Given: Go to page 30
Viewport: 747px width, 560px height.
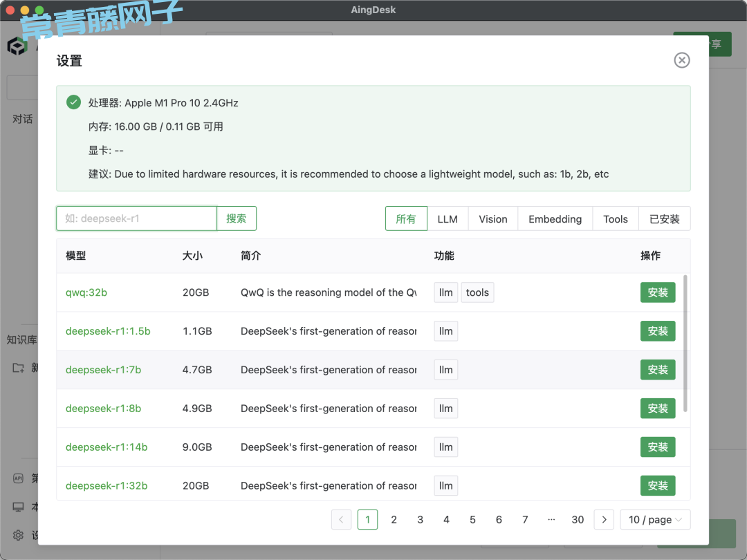Looking at the screenshot, I should [x=578, y=519].
